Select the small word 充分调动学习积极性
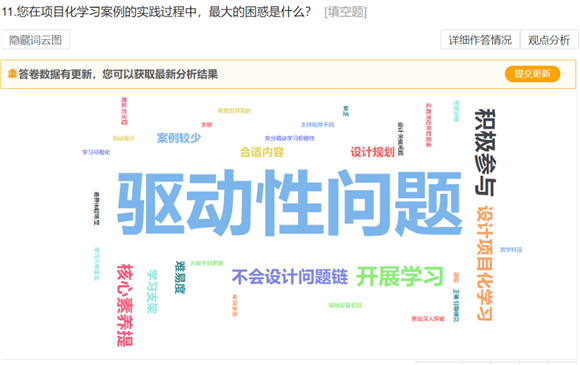Screen dimensions: 580x365 point(290,138)
